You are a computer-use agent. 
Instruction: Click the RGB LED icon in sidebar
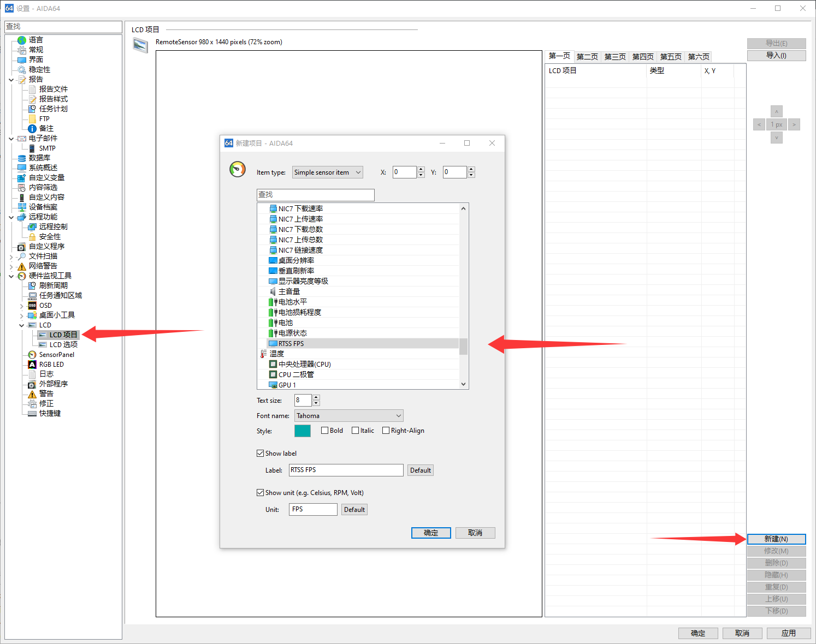[x=32, y=365]
